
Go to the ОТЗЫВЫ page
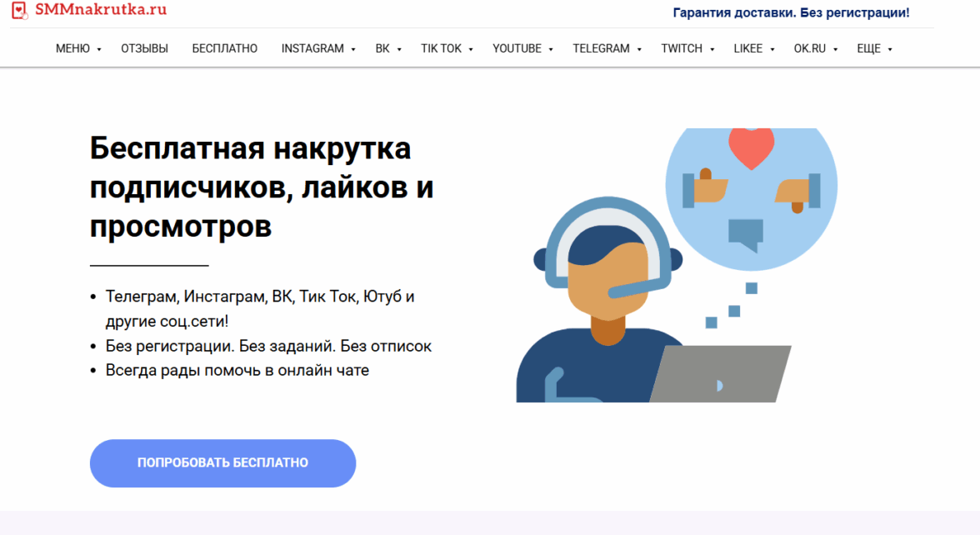click(x=144, y=48)
